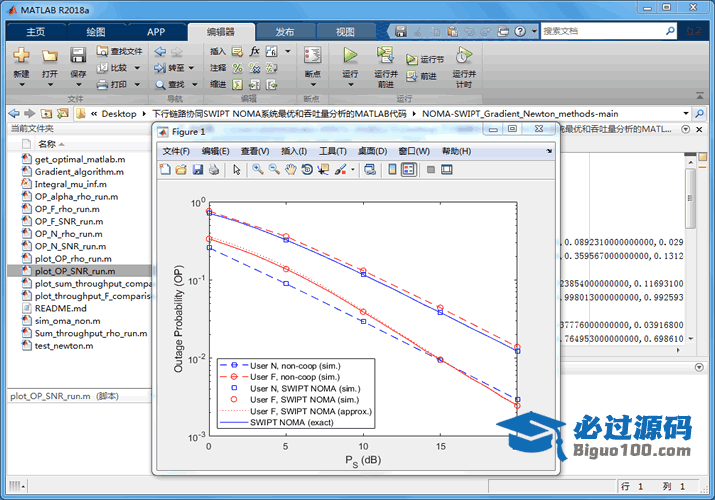
Task: Click the 新建 (New) plus icon
Action: [21, 56]
